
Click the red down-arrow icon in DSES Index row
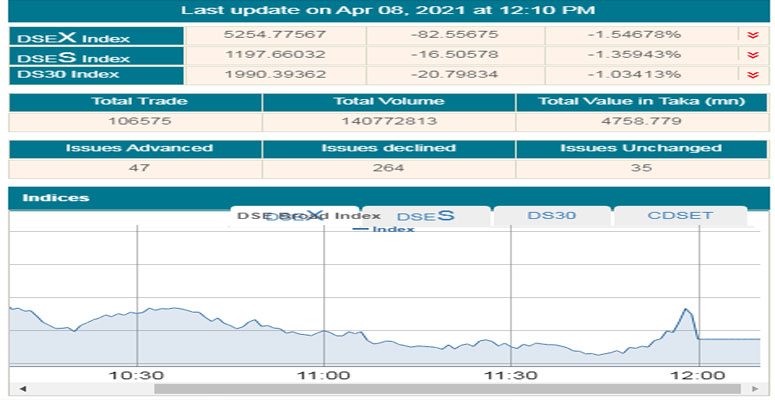[x=752, y=55]
